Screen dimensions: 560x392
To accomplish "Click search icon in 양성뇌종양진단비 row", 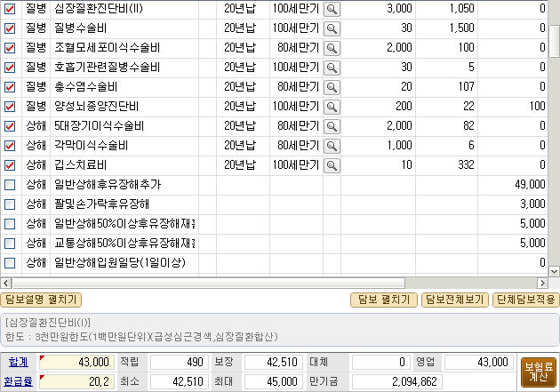I will point(332,107).
